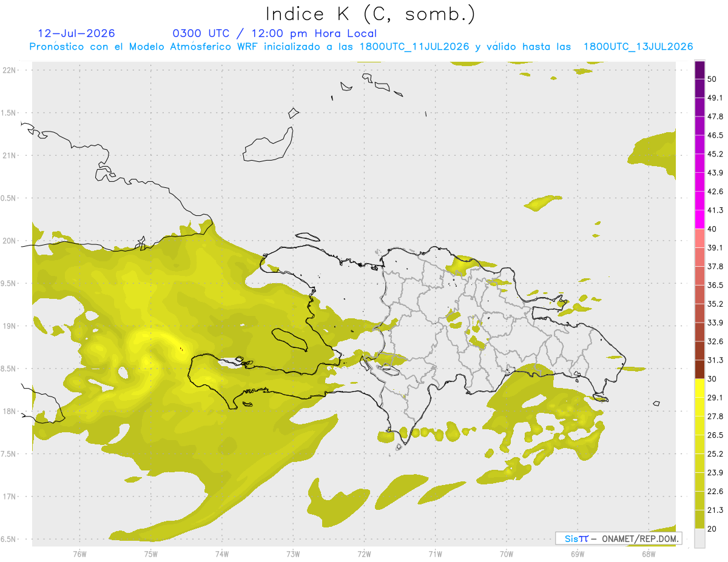Click the "35.2" colorbar value

716,304
